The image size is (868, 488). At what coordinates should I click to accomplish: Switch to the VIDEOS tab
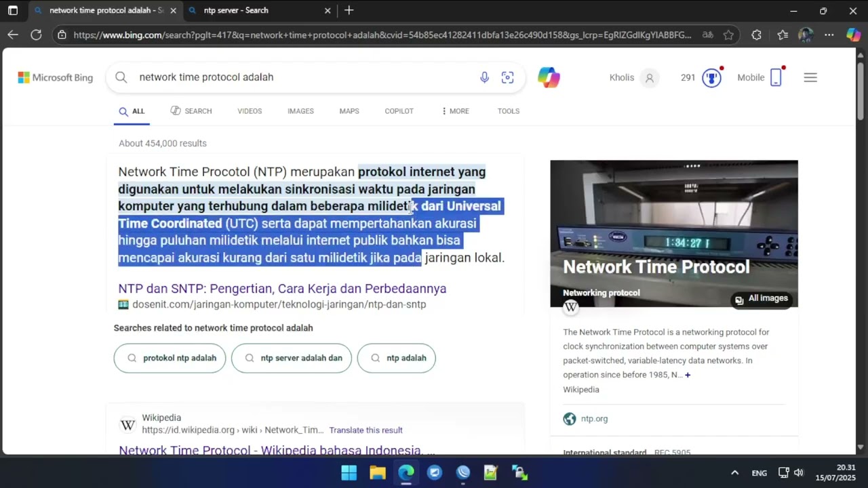click(x=250, y=111)
